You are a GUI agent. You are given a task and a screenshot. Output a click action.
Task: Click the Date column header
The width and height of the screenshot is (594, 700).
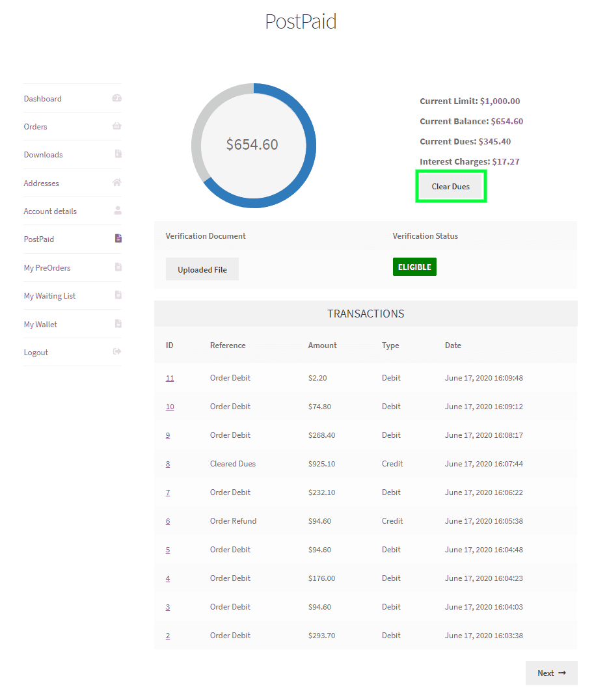coord(453,345)
